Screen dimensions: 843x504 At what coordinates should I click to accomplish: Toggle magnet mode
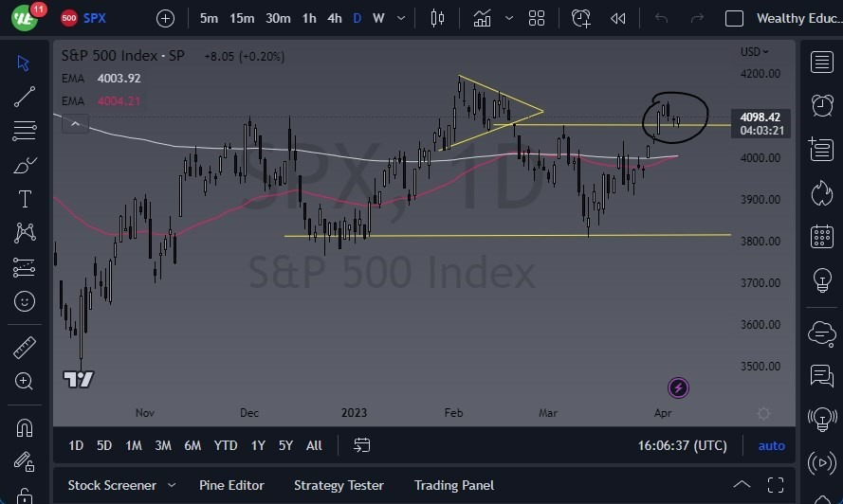coord(25,428)
